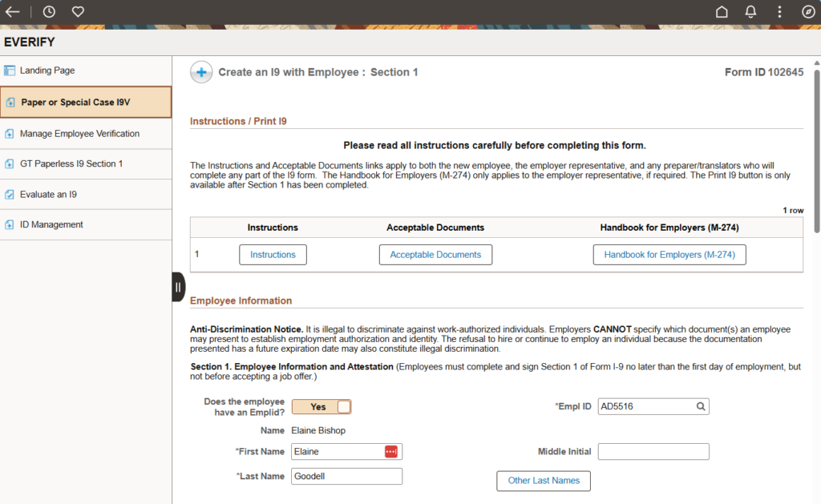Click the plus icon beside Create an I9

tap(201, 72)
